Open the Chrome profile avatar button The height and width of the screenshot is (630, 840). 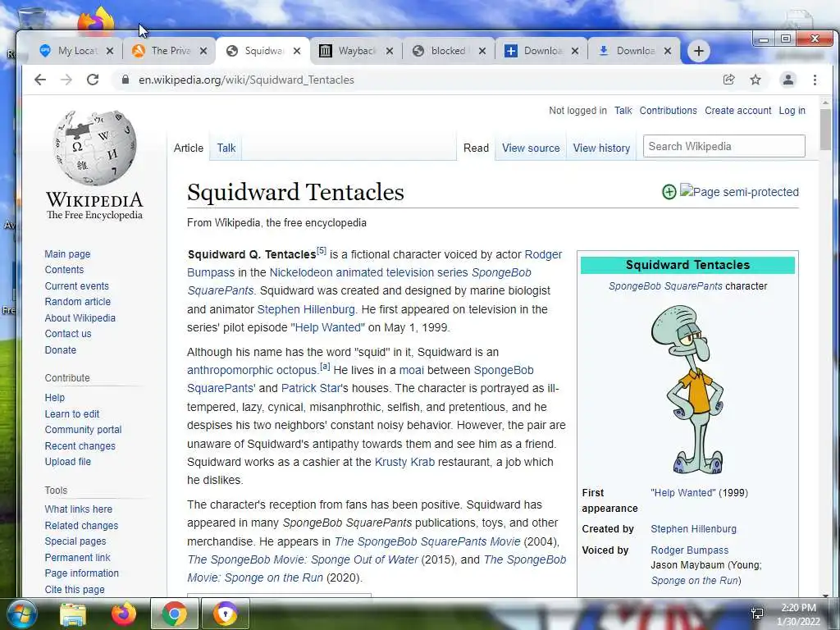788,80
